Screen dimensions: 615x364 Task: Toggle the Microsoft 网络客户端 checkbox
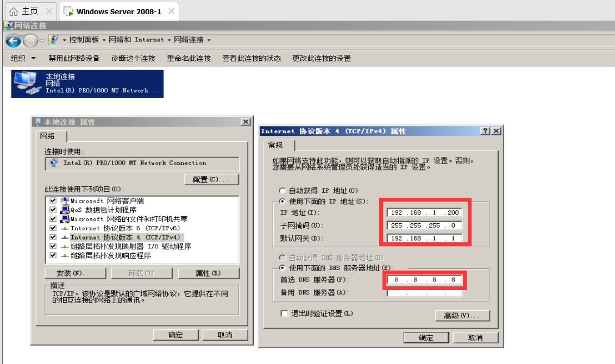coord(53,200)
